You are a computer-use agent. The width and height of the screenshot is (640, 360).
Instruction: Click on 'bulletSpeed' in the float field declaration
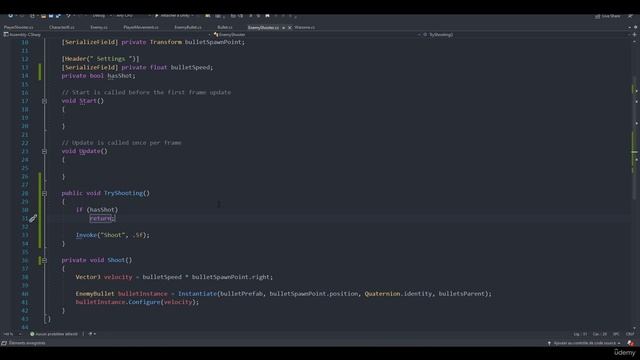[190, 67]
